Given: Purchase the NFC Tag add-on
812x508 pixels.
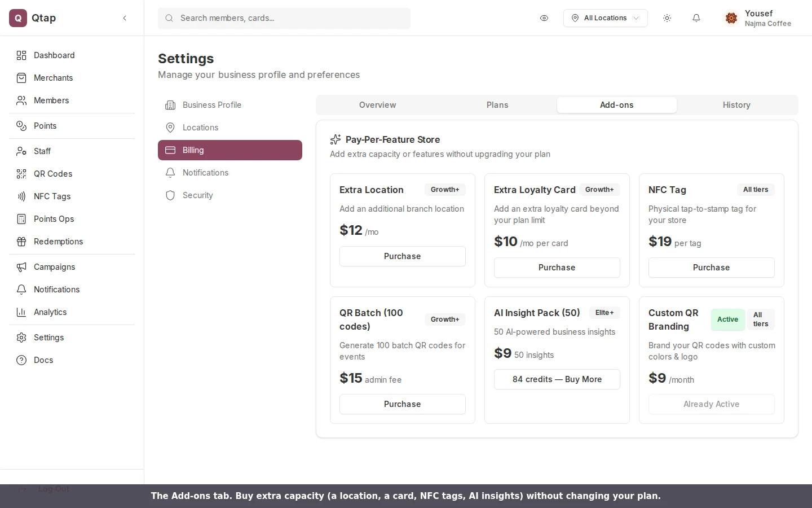Looking at the screenshot, I should coord(712,268).
